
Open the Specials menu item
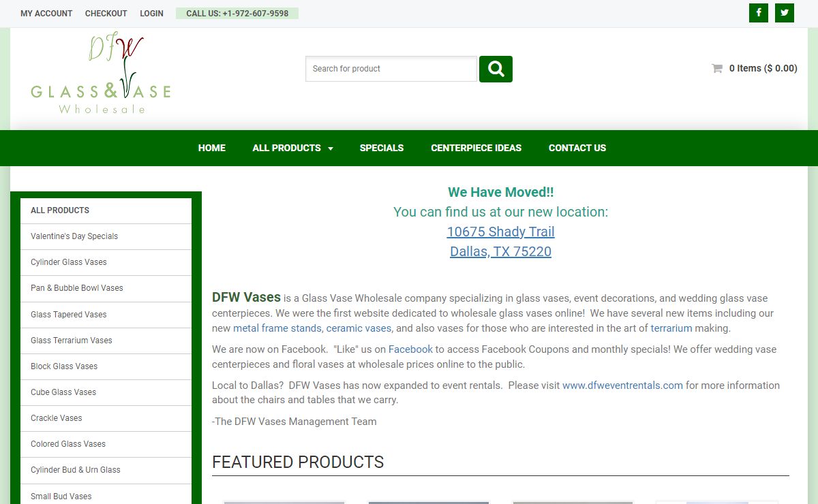pos(382,148)
